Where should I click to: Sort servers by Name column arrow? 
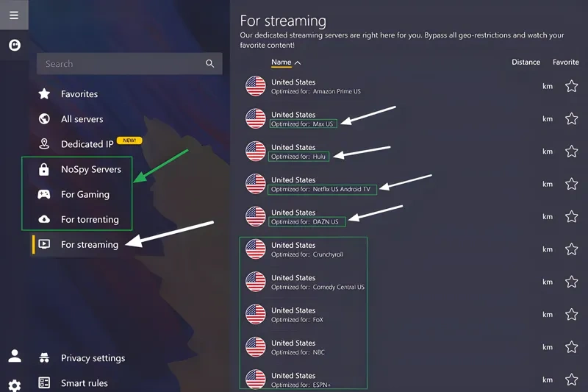click(x=297, y=63)
